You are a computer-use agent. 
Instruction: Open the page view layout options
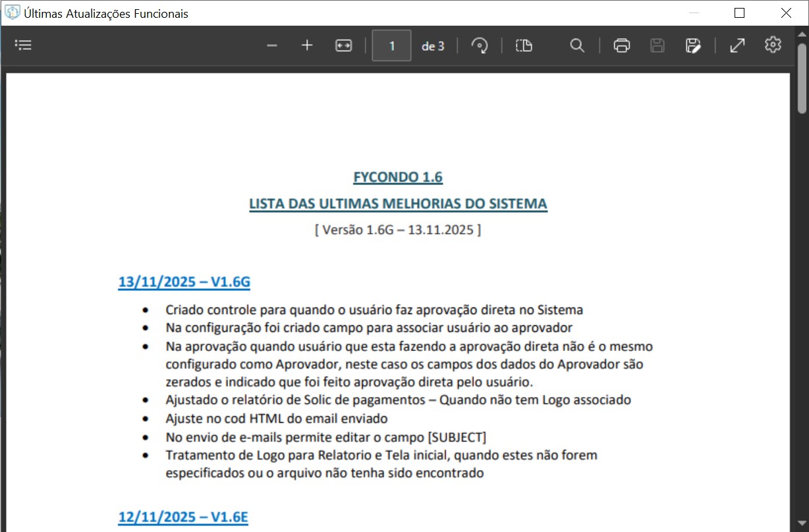tap(524, 45)
